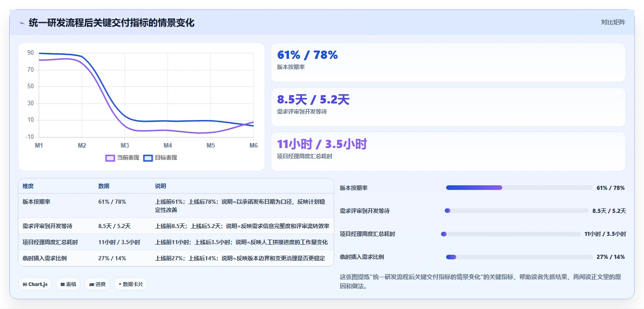Click table value 61% / 78%

click(112, 202)
